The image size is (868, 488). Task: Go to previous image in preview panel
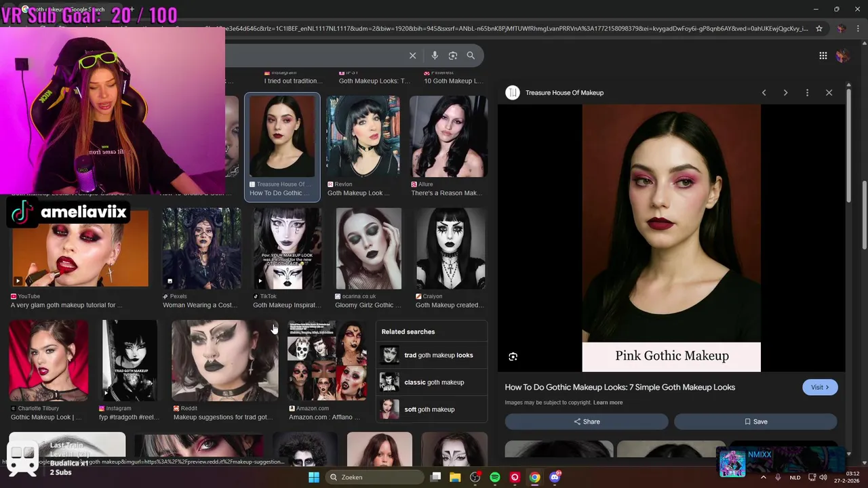point(764,93)
